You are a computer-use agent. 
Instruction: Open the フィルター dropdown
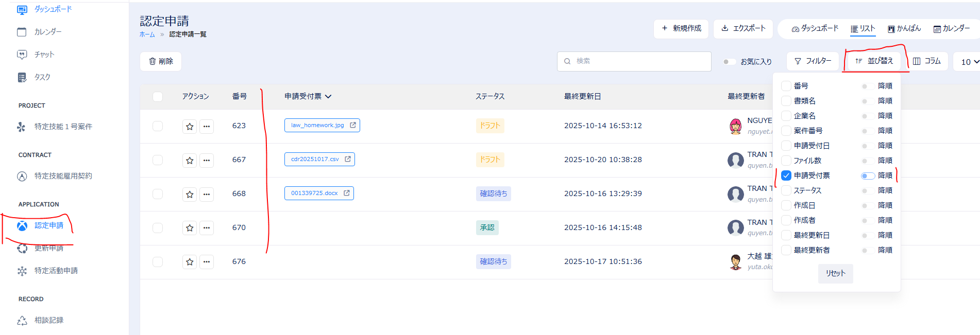point(813,61)
